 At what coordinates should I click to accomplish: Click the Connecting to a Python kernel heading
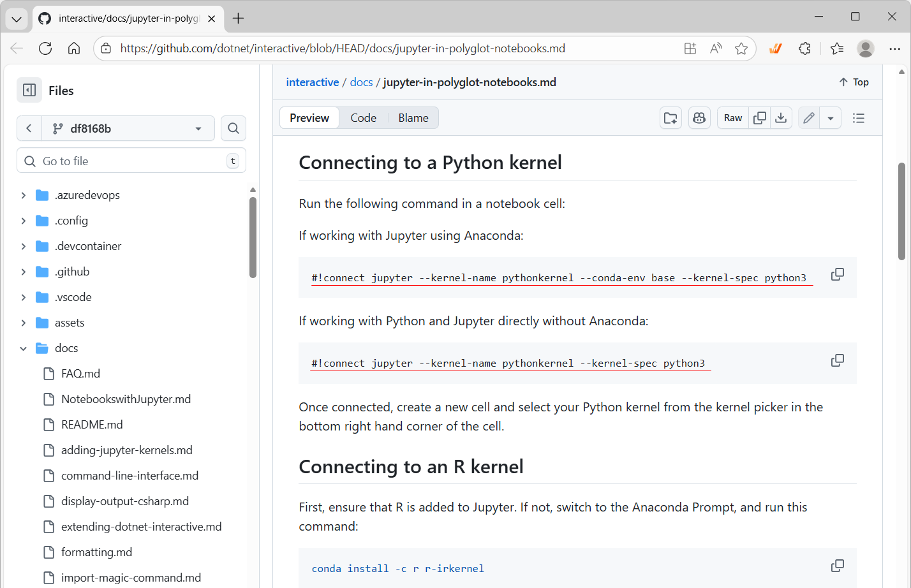coord(430,163)
